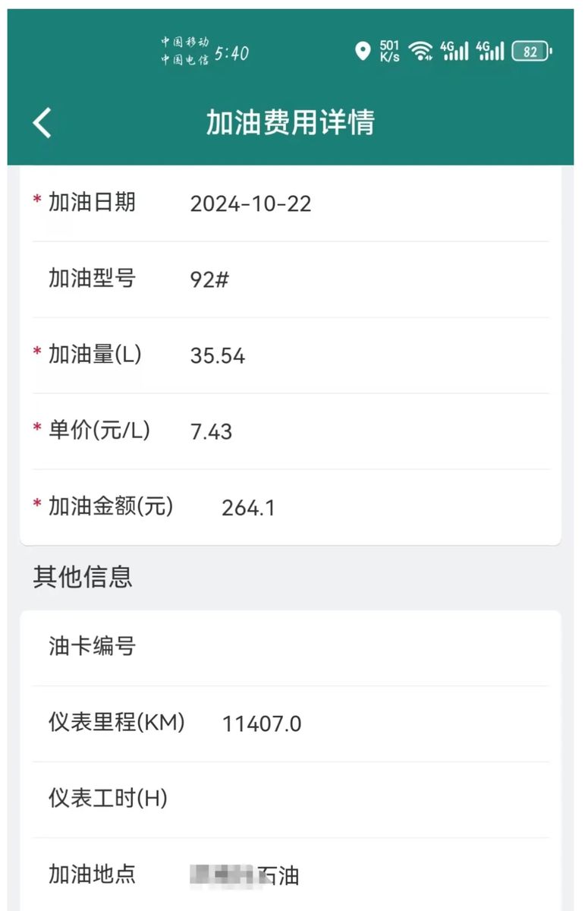Tap the back arrow icon
Viewport: 588px width, 911px height.
[42, 122]
